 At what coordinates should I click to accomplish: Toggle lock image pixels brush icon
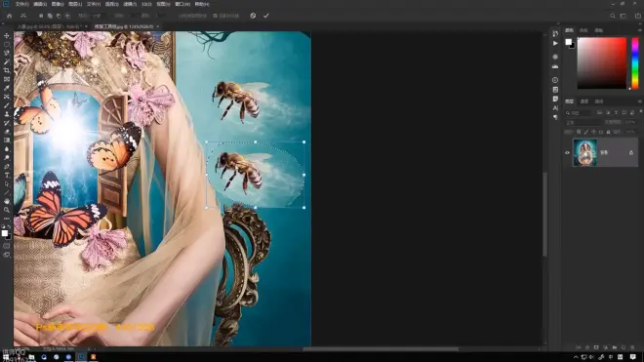[586, 132]
